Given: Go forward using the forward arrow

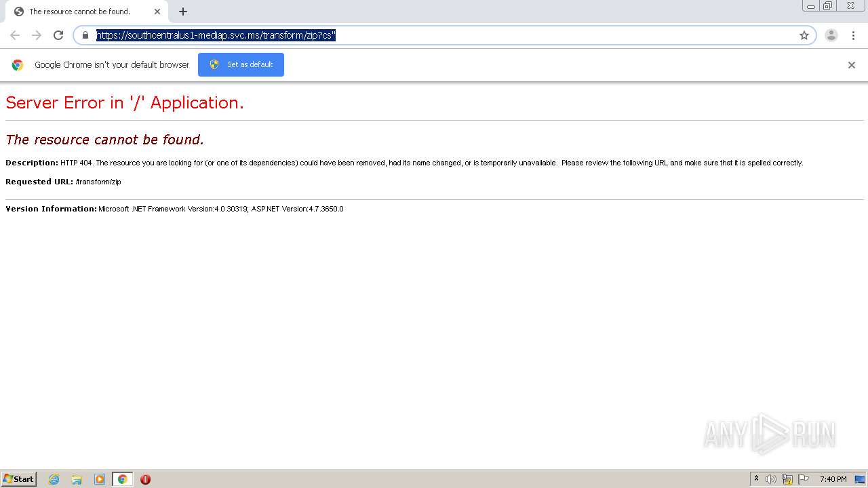Looking at the screenshot, I should coord(37,35).
